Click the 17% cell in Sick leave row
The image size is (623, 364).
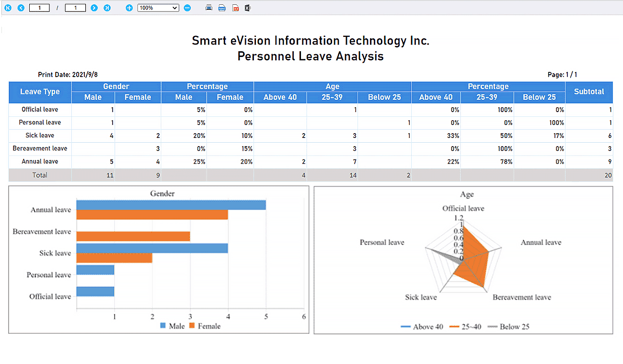(540, 136)
